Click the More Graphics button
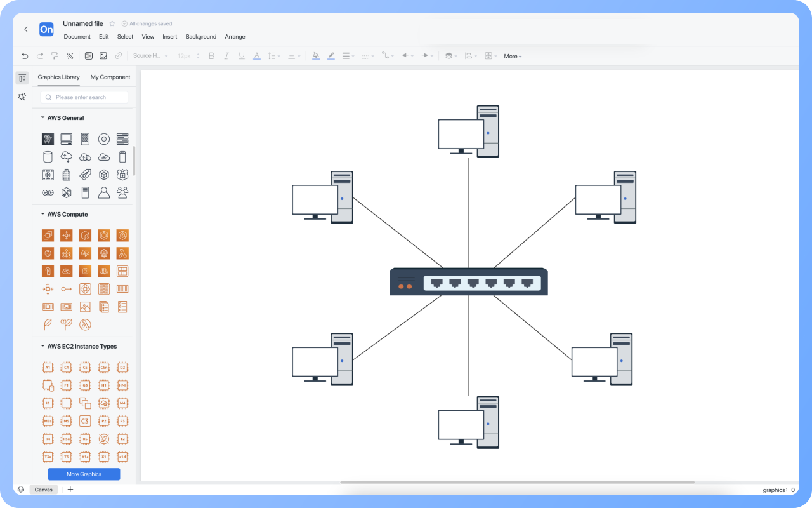The height and width of the screenshot is (508, 812). click(x=84, y=474)
